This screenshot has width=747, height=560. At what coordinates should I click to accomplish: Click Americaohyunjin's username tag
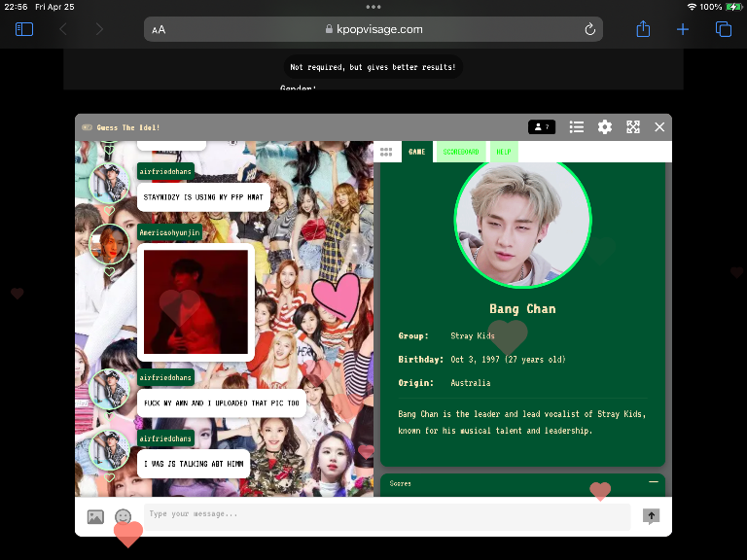[169, 233]
